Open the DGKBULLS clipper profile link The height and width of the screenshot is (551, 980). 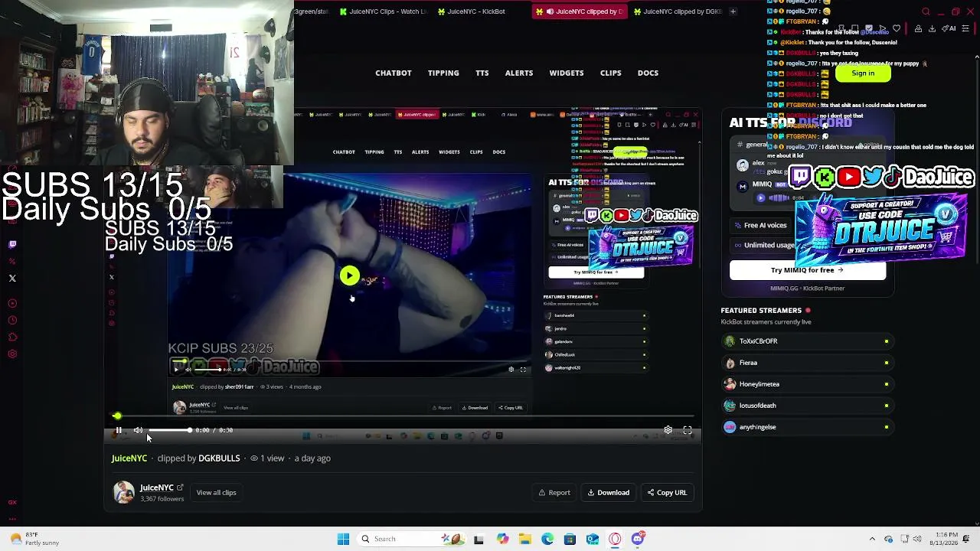[x=219, y=458]
